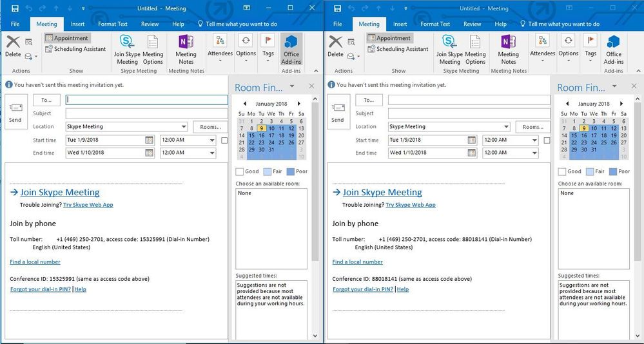The image size is (644, 344).
Task: Toggle all day event checkbox in left window
Action: 224,140
